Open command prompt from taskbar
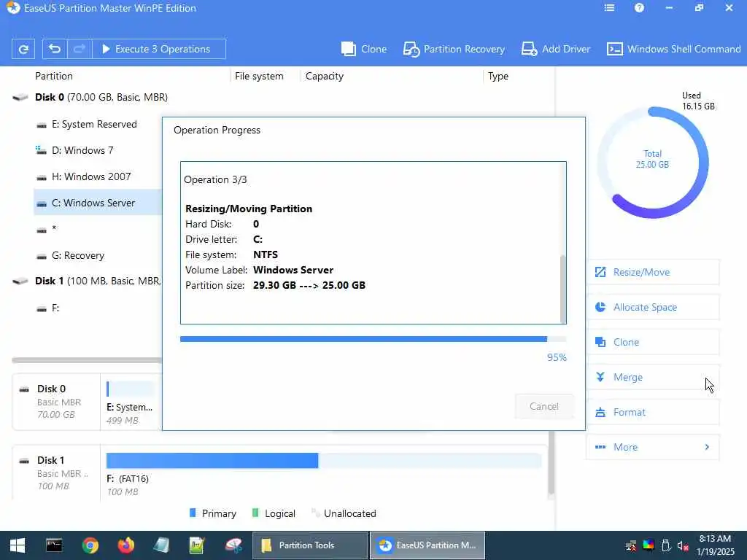This screenshot has width=747, height=560. click(54, 545)
